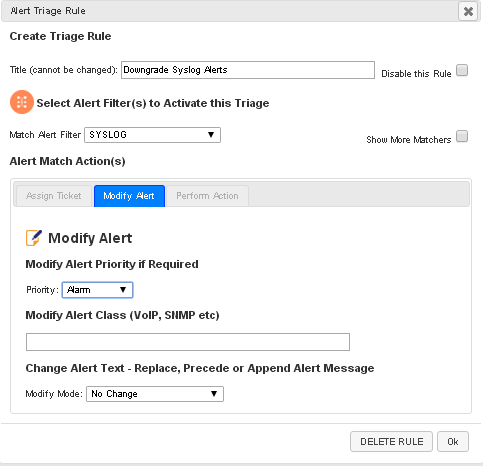Image resolution: width=483 pixels, height=466 pixels.
Task: Click into the Modify Alert Class text field
Action: click(188, 342)
